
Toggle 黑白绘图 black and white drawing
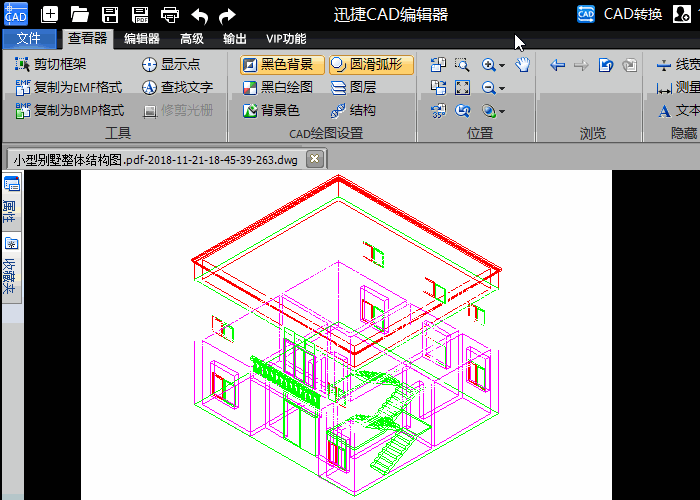(278, 88)
